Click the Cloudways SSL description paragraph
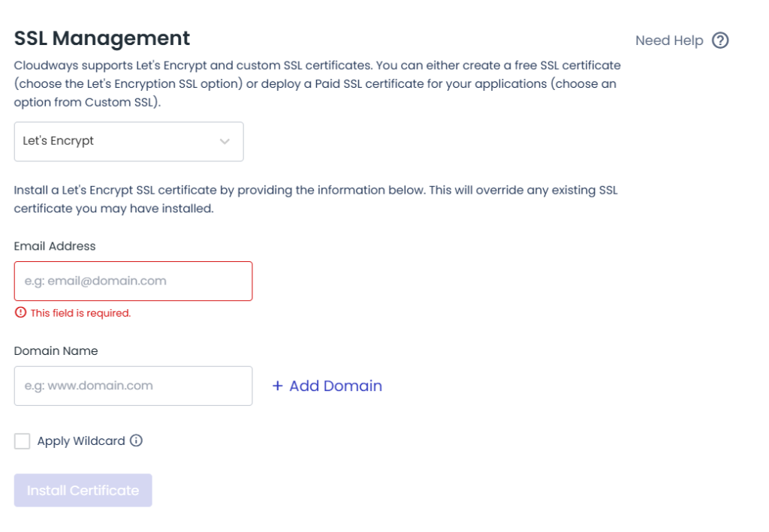This screenshot has height=532, width=769. click(315, 84)
